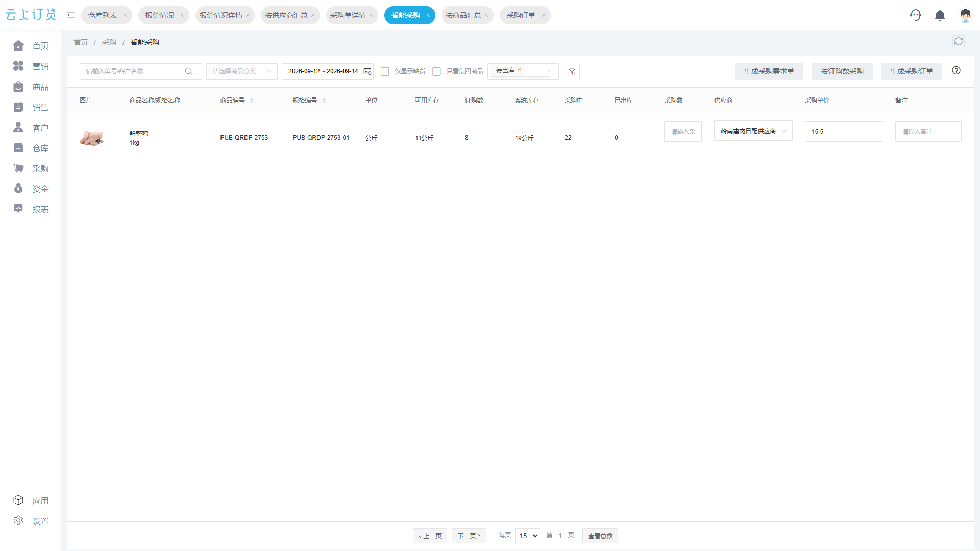Expand 请选择商品分类 dropdown

point(242,71)
